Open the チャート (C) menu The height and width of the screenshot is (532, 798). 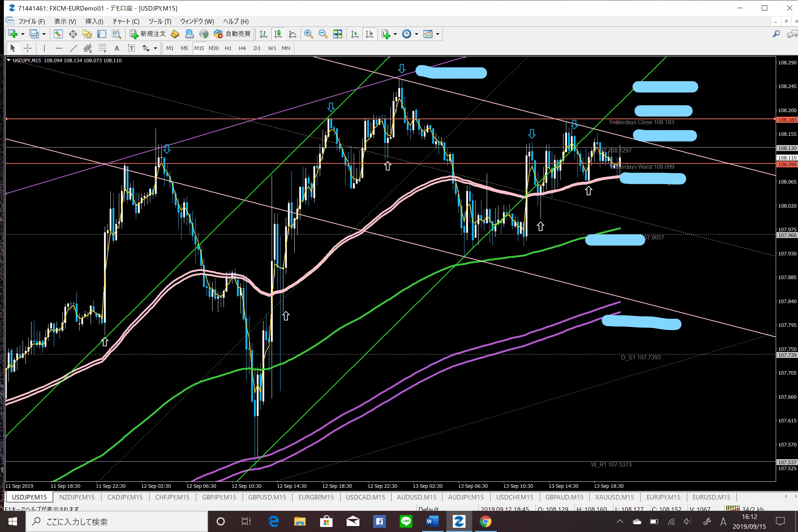pyautogui.click(x=126, y=21)
